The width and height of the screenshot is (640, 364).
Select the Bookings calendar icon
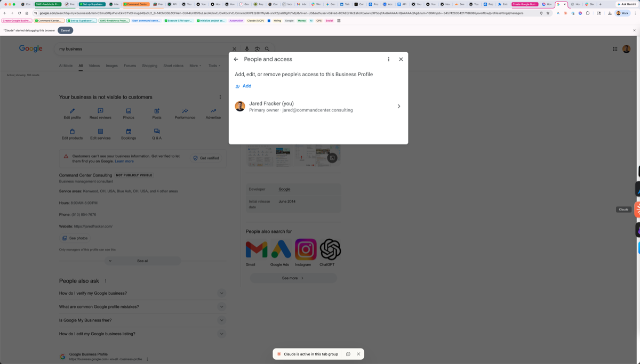coord(129,131)
